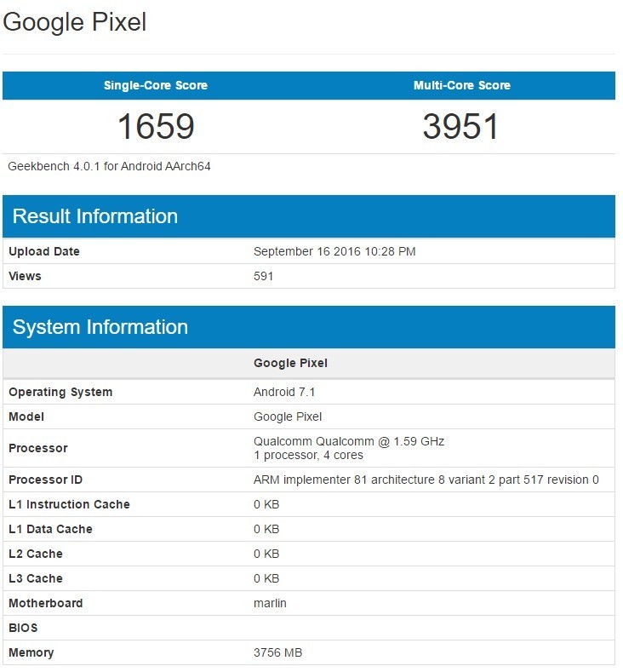Click the multi-core score value 3951
Screen dimensions: 623x672
[x=461, y=127]
